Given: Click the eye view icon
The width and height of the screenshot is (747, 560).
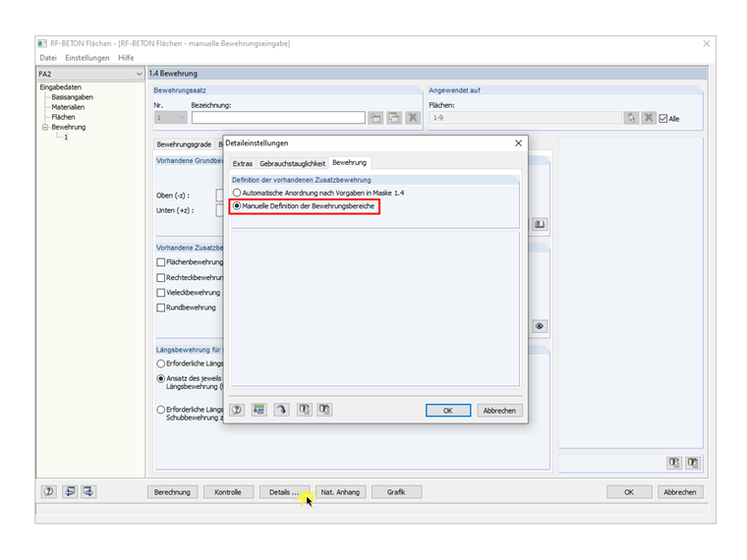Looking at the screenshot, I should point(540,326).
